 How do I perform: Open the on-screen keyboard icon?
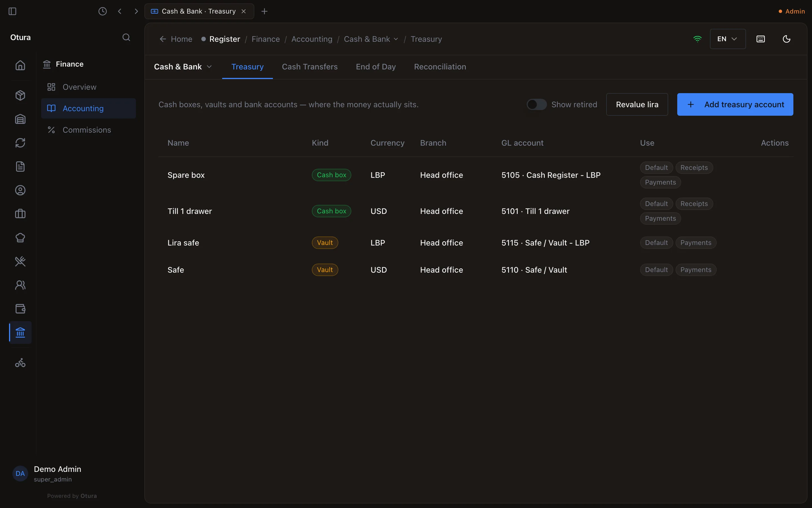761,39
